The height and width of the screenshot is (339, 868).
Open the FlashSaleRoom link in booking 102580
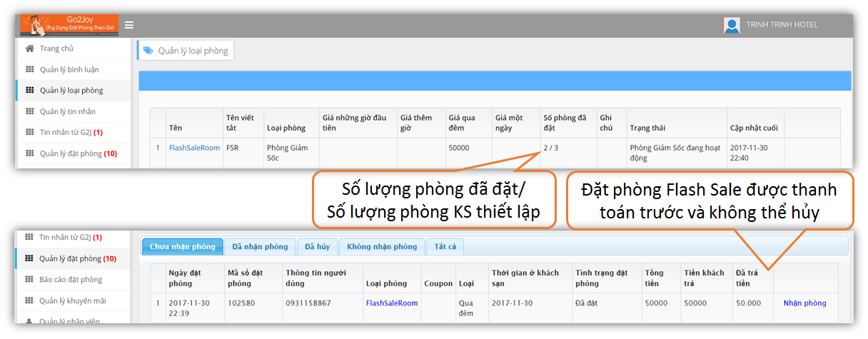(x=392, y=303)
